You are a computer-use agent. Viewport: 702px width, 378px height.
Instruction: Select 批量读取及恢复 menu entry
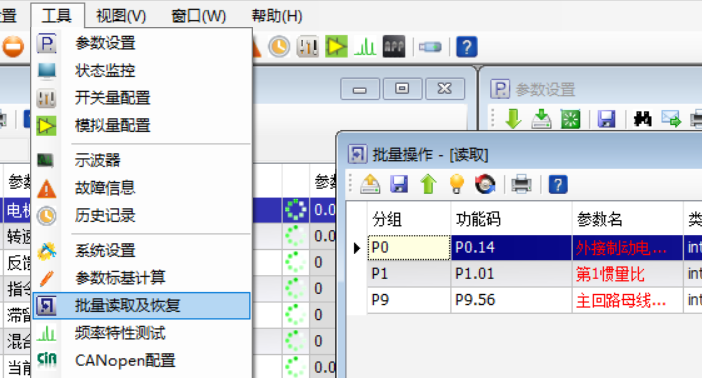pyautogui.click(x=141, y=305)
